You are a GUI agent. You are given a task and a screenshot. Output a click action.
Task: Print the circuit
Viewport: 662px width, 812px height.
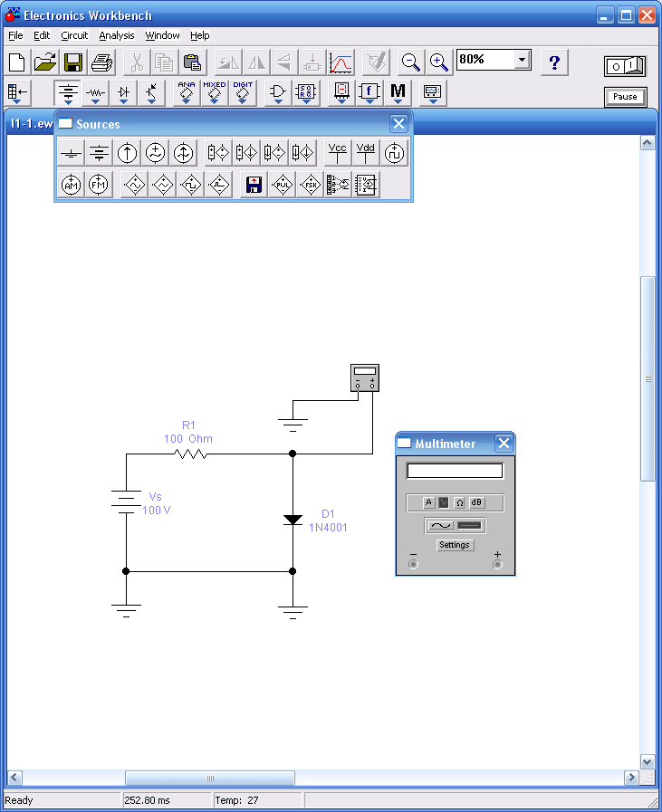[101, 62]
